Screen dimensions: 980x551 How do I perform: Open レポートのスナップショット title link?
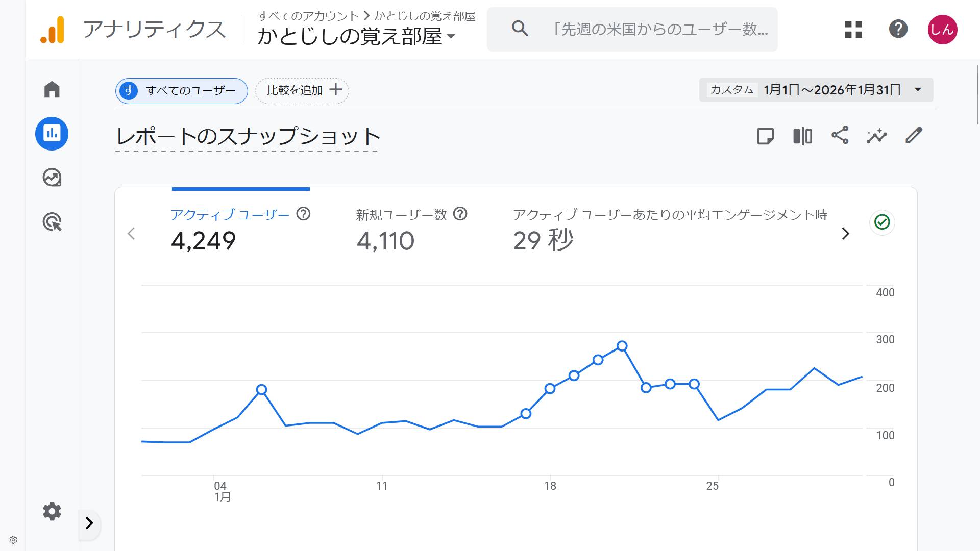[247, 136]
